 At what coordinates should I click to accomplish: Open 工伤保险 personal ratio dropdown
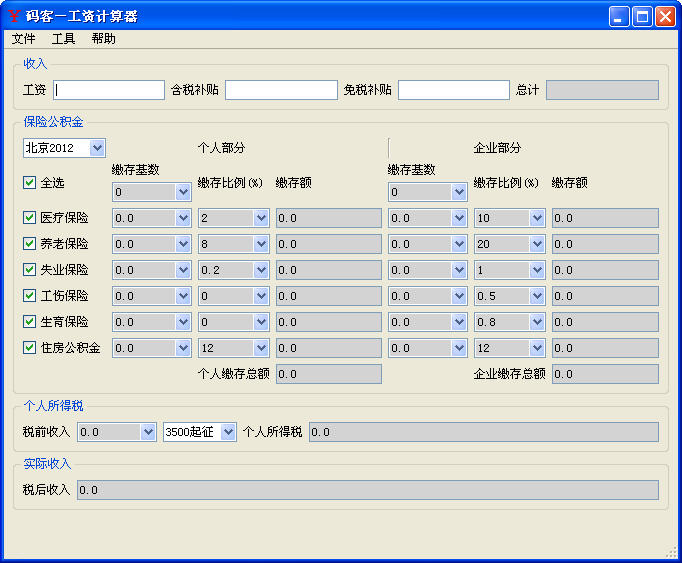pyautogui.click(x=234, y=296)
